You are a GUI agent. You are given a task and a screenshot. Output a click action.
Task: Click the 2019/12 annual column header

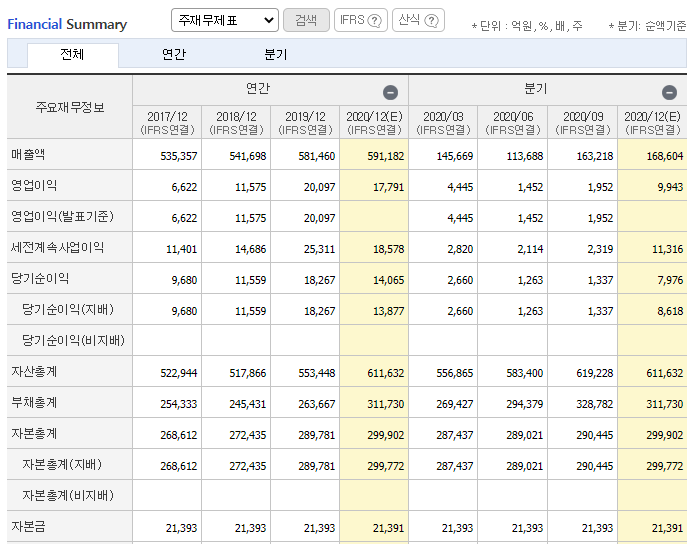click(x=305, y=123)
